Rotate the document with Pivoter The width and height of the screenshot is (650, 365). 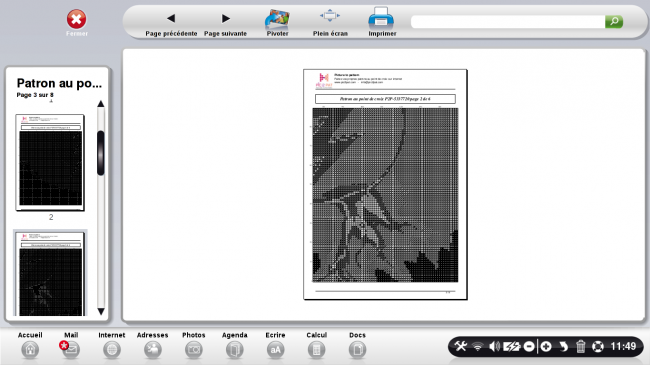277,23
